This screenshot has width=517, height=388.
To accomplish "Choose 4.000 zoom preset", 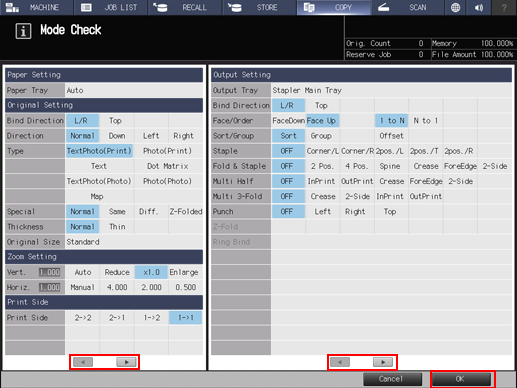I will coord(117,287).
